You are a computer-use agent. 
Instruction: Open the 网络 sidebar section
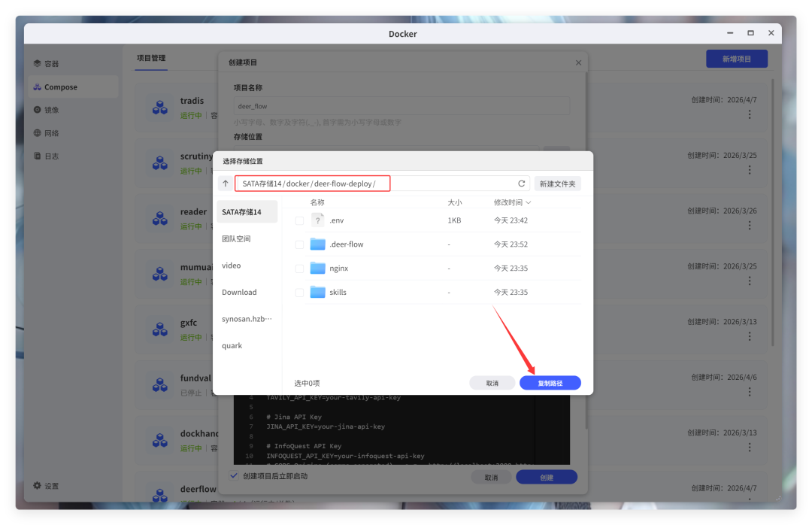[73, 133]
